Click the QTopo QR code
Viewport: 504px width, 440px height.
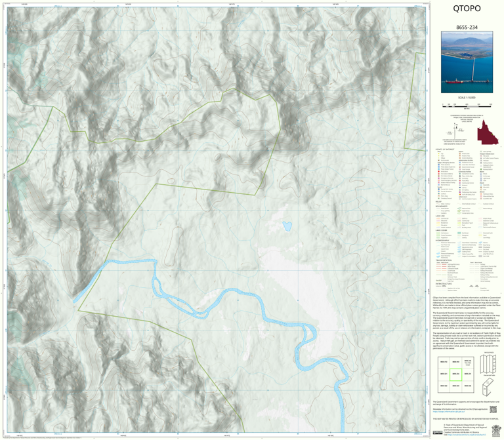[493, 409]
